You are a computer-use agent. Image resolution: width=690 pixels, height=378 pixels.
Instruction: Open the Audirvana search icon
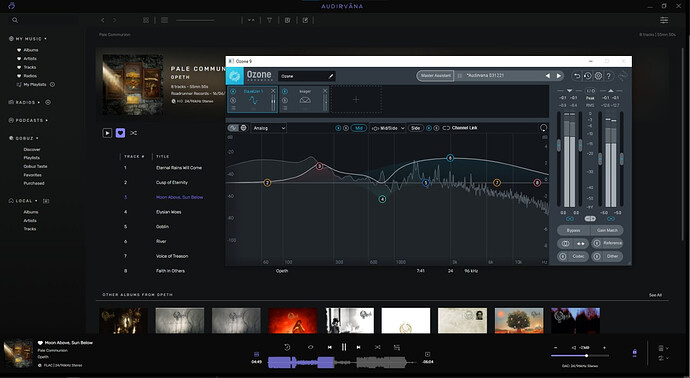[x=15, y=20]
